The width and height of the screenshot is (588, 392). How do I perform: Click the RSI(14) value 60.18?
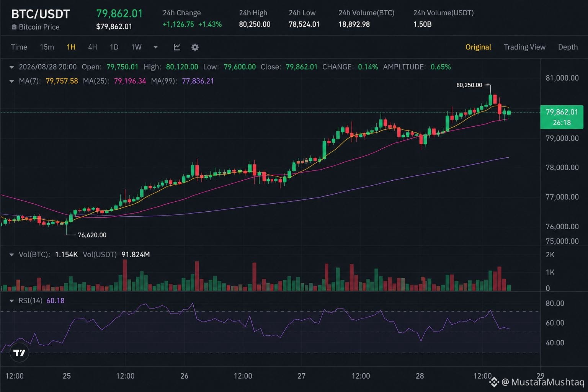[56, 301]
